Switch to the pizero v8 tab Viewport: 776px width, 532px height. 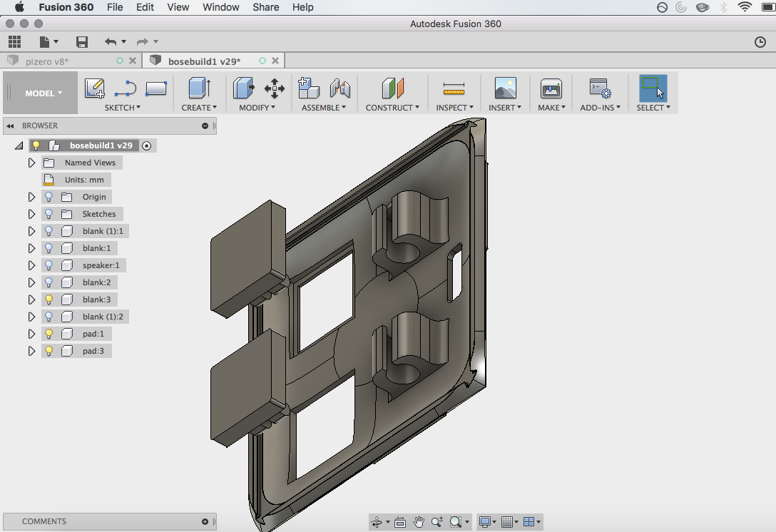click(x=72, y=61)
